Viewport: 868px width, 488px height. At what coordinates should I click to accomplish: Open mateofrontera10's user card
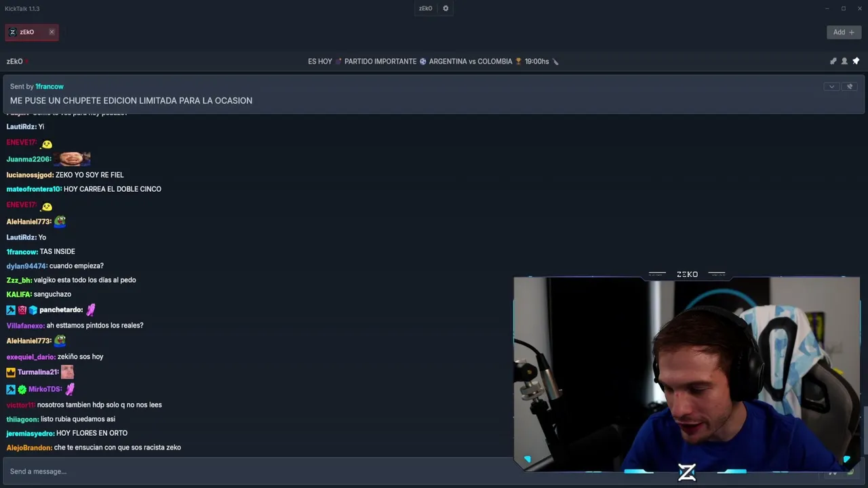pos(34,189)
